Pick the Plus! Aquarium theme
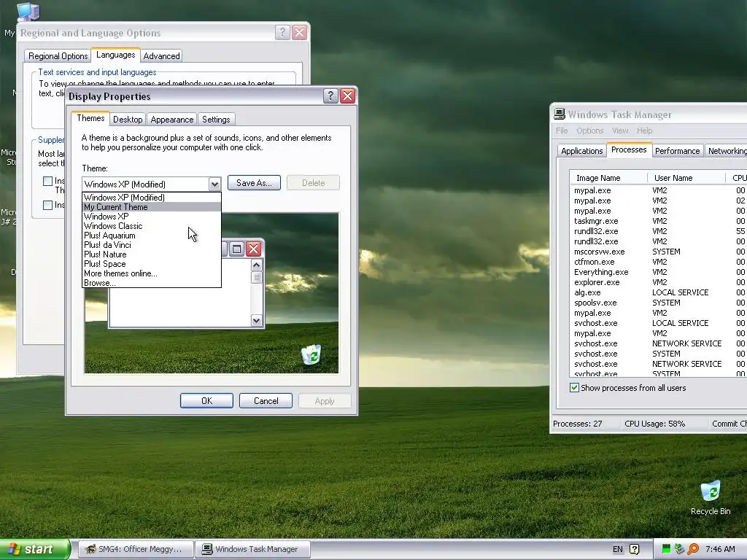The image size is (747, 560). pos(152,236)
